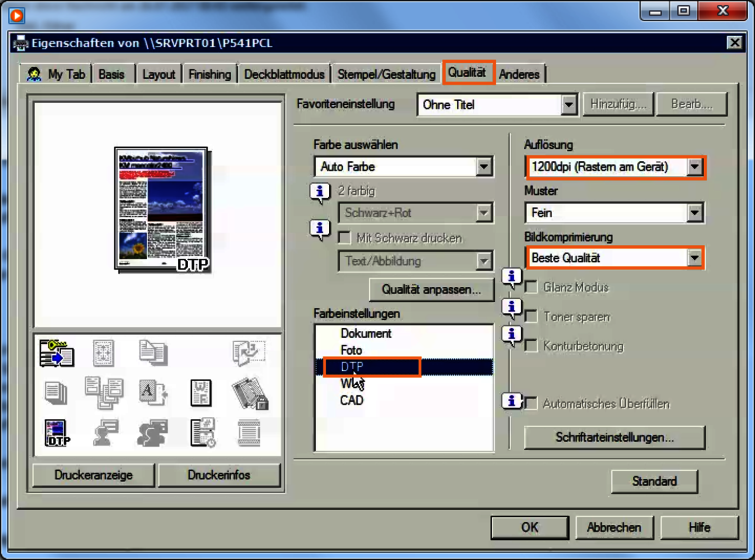The width and height of the screenshot is (755, 560).
Task: Expand the Farbe auswählen Auto Farbe dropdown
Action: pos(483,167)
